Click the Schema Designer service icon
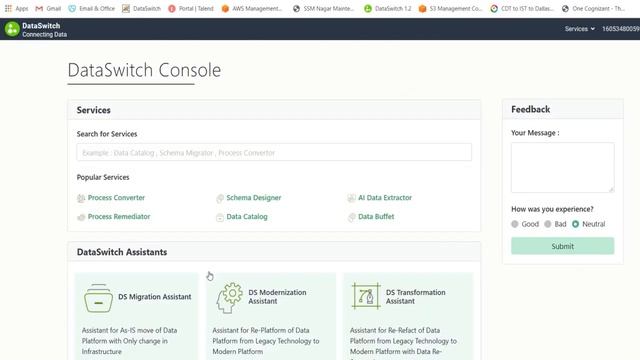Viewport: 640px width, 360px height. [x=220, y=198]
